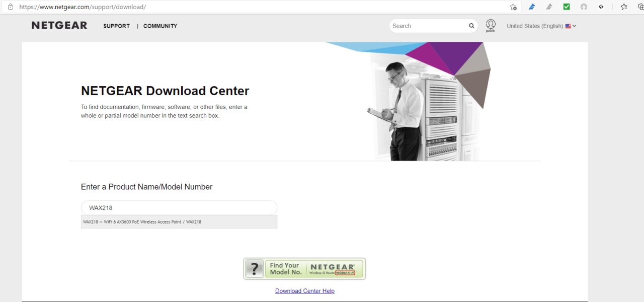Click the green checkmark extension icon
The width and height of the screenshot is (644, 302).
tap(567, 7)
